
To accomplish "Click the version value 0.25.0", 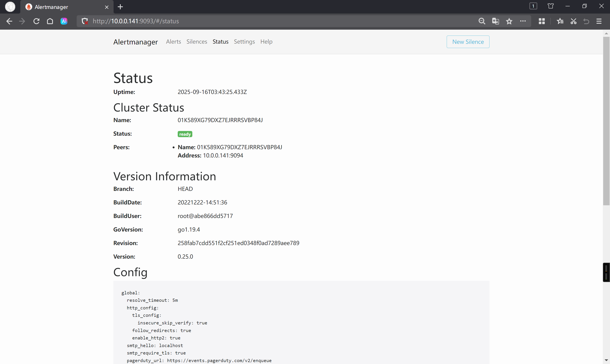I will 185,256.
